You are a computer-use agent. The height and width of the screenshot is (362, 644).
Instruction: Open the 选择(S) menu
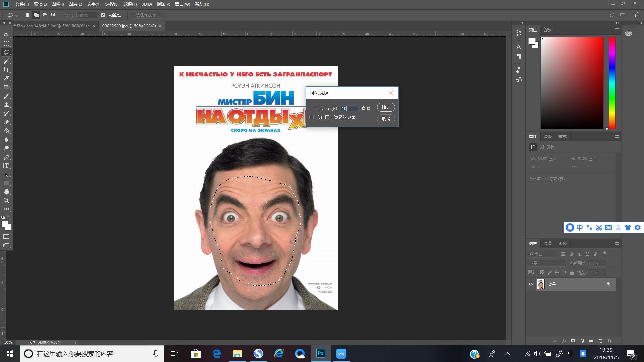click(112, 4)
